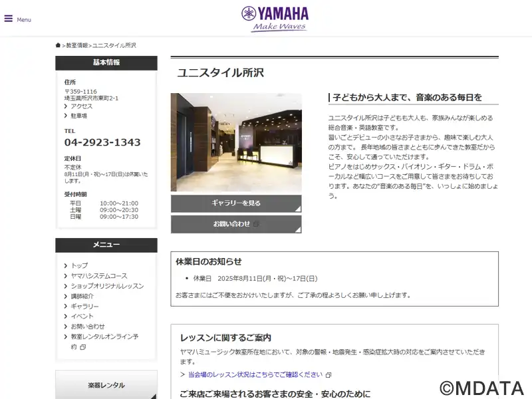Click the 不定休 text
532x399 pixels.
point(73,168)
